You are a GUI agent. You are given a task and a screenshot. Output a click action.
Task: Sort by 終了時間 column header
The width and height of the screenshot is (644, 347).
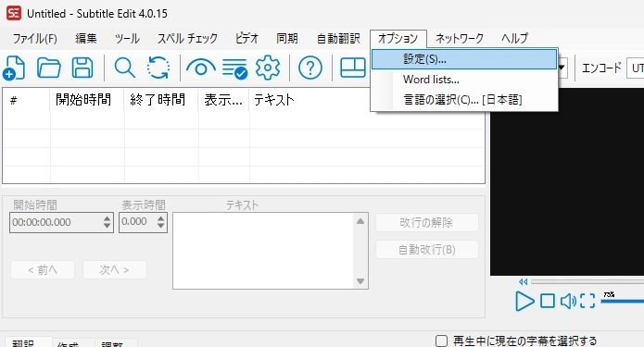click(161, 100)
